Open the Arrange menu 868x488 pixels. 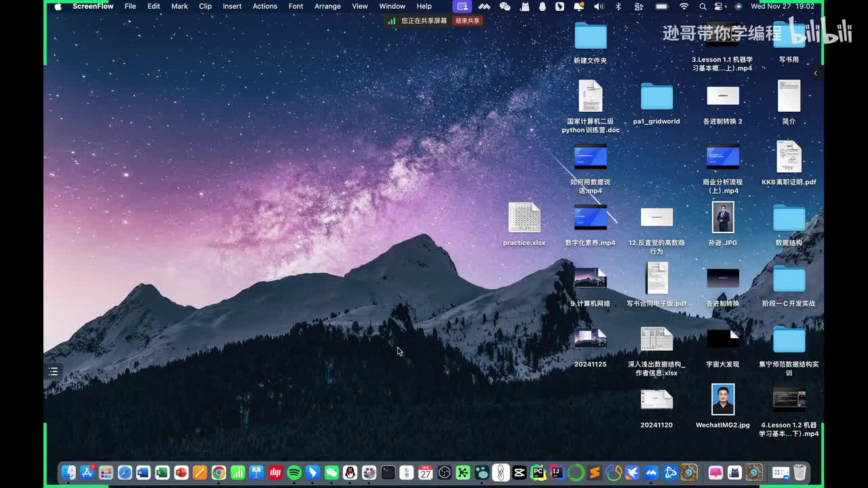[x=328, y=6]
